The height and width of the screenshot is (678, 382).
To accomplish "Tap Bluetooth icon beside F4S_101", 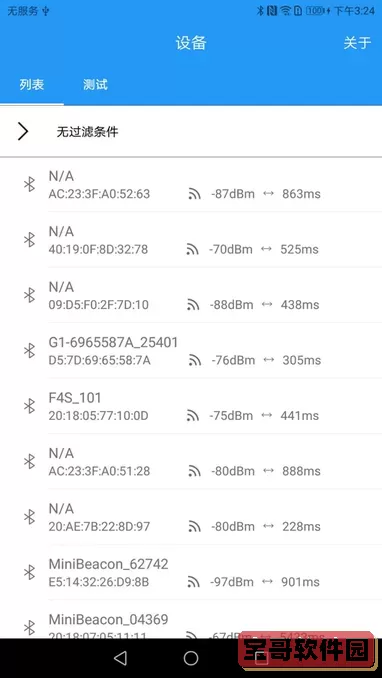I will [x=29, y=406].
